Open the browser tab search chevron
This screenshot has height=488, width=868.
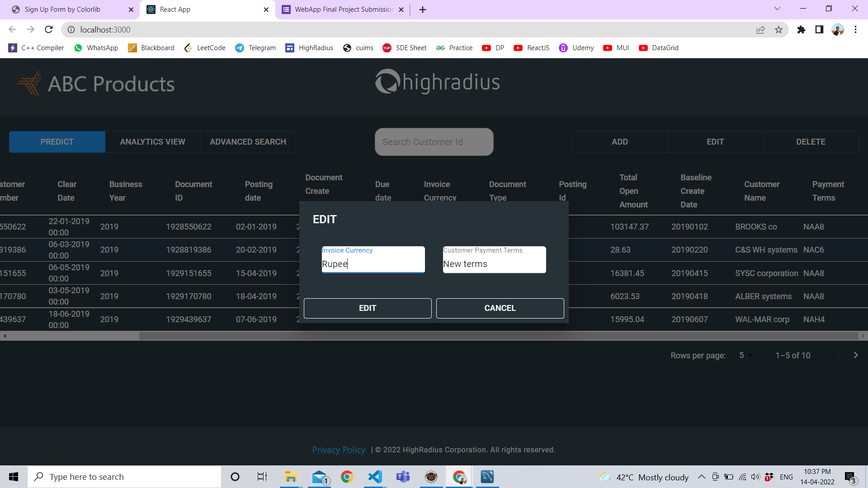pos(777,9)
